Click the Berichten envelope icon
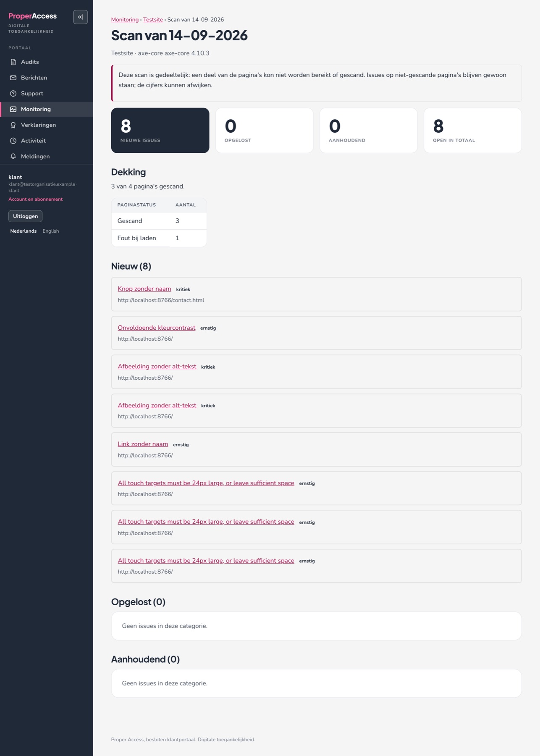Image resolution: width=540 pixels, height=756 pixels. pyautogui.click(x=13, y=78)
